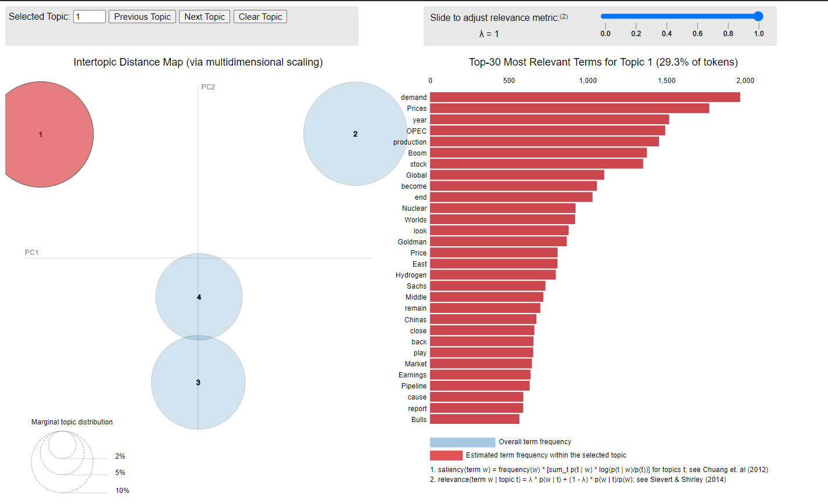
Task: Click the 'OPEC' term bar
Action: [547, 131]
